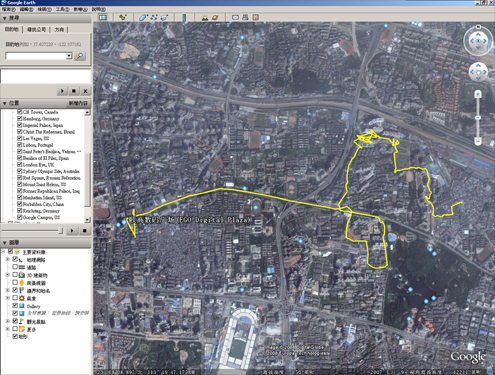Collapse the Layers panel header triangle
495x375 pixels.
click(x=5, y=243)
